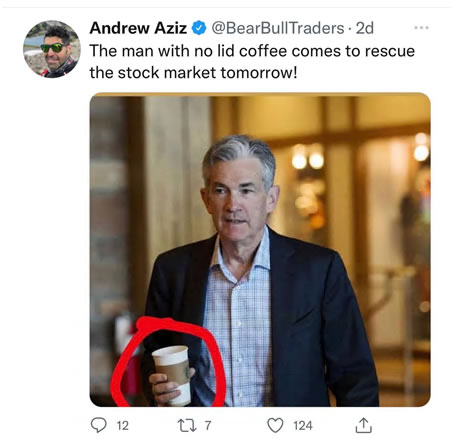Screen dimensions: 458x445
Task: Click the glowing wall lights in the photo
Action: click(308, 160)
